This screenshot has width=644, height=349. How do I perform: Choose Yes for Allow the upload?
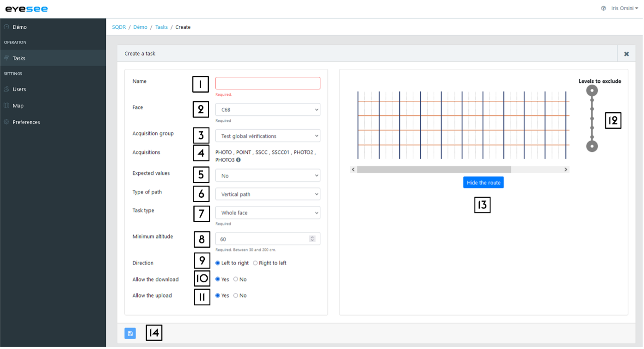(218, 296)
